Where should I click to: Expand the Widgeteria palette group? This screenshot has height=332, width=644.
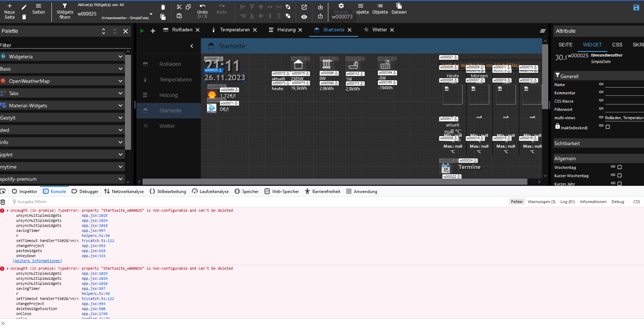[62, 57]
